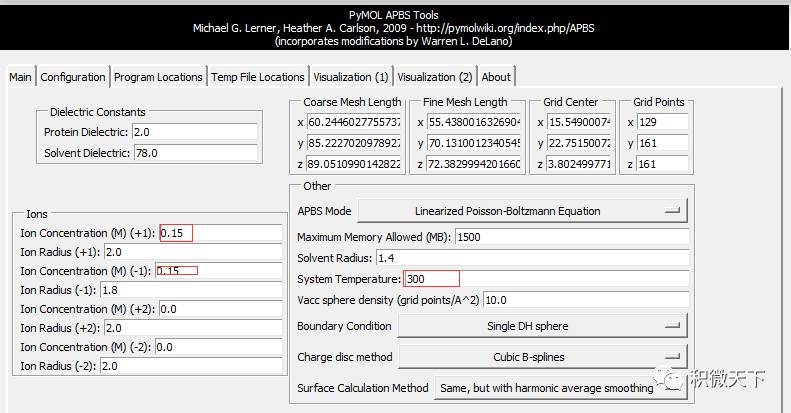Click Grid Points y field
This screenshot has width=791, height=413.
coord(662,143)
